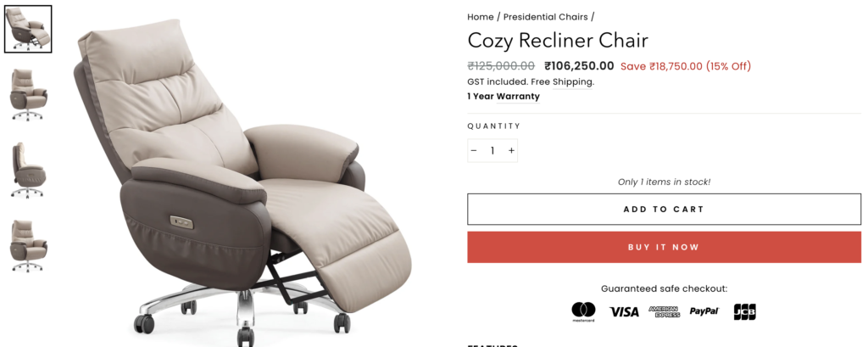Select the first reclined chair thumbnail
The image size is (868, 347).
pyautogui.click(x=28, y=30)
